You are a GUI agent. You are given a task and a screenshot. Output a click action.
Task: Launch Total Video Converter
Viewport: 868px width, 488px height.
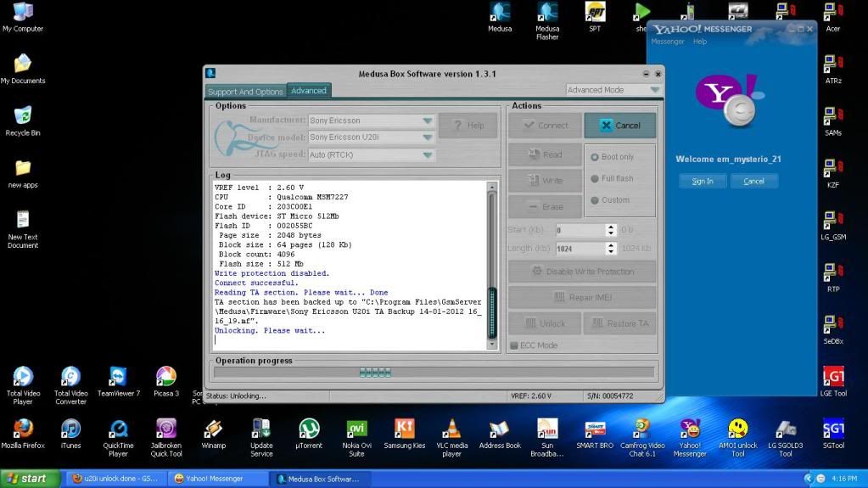coord(71,385)
